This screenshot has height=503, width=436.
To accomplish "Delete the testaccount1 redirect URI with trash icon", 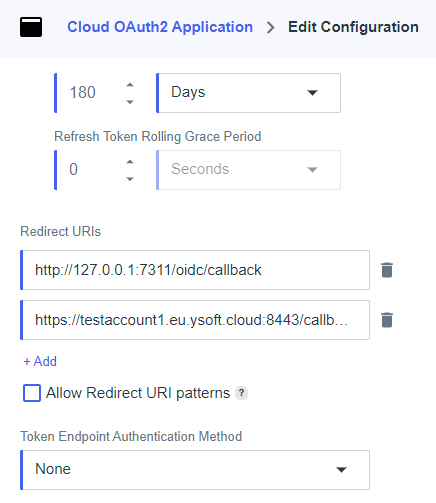I will (387, 320).
